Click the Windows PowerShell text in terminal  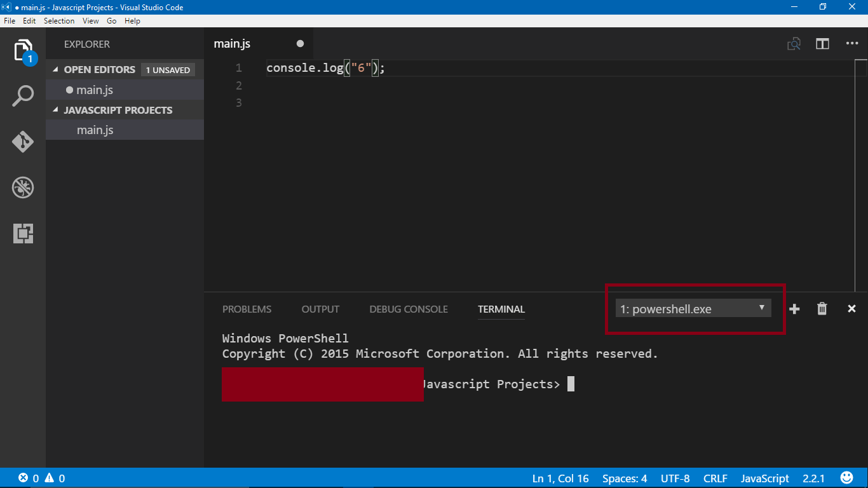285,338
